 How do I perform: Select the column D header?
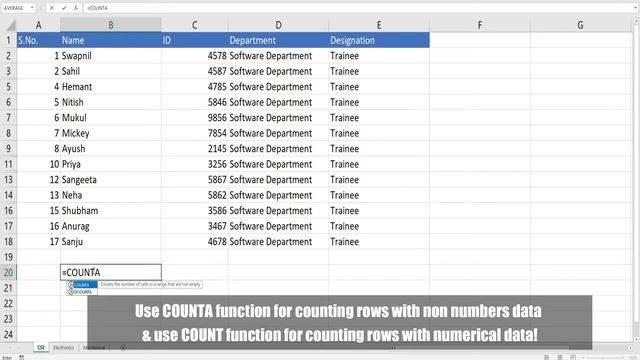point(278,25)
